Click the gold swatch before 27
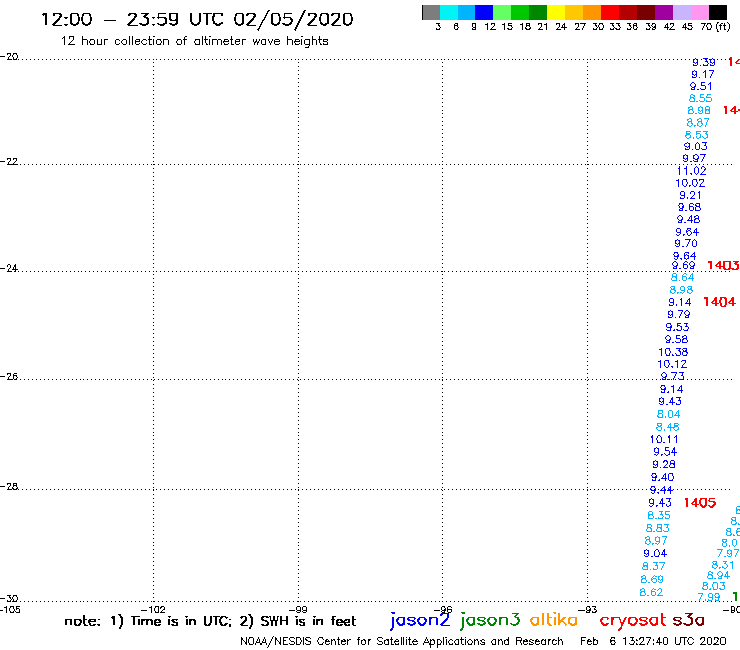The height and width of the screenshot is (650, 740). [574, 13]
